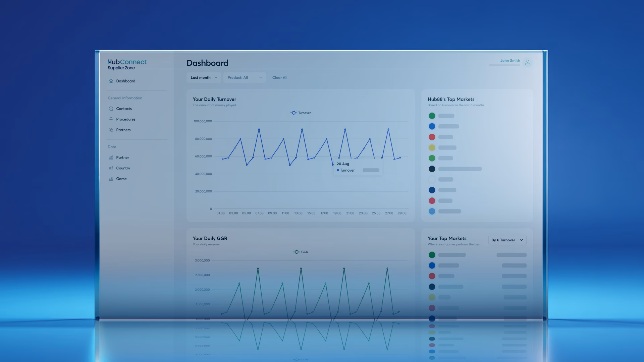Expand the Last month date dropdown

(x=204, y=77)
